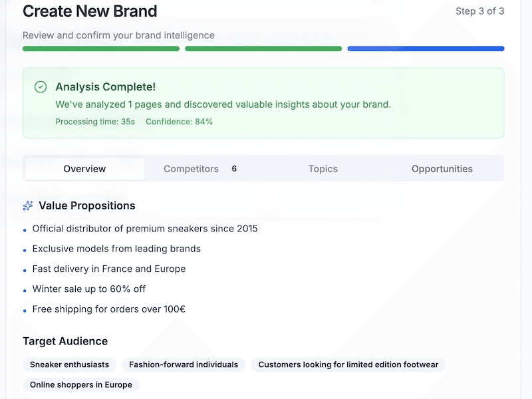532x399 pixels.
Task: Select the "Sneaker enthusiasts" audience chip
Action: point(69,364)
